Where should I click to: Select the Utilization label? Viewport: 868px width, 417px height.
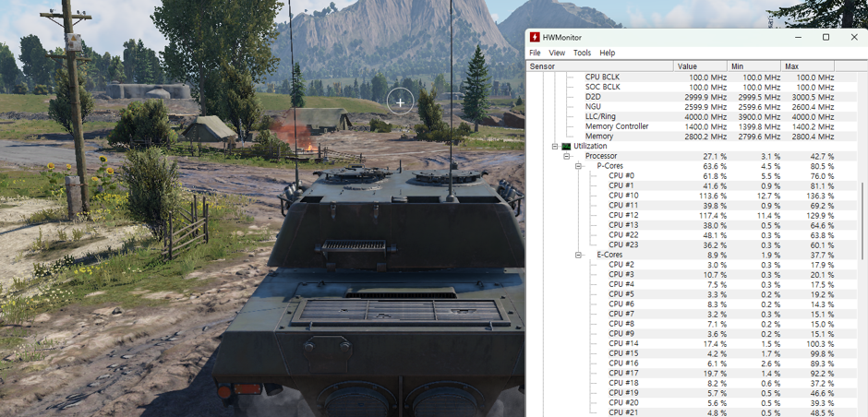tap(590, 146)
